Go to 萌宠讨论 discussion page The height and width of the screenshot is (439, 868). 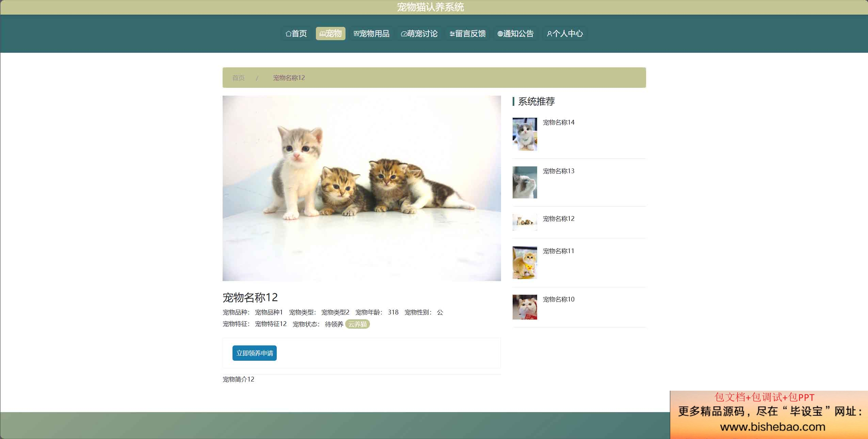click(419, 34)
